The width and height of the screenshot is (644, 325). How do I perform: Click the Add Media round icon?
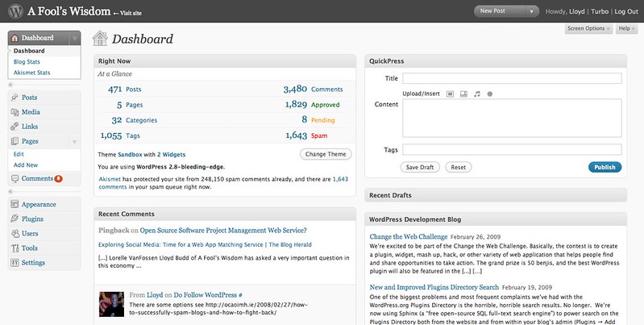[489, 94]
